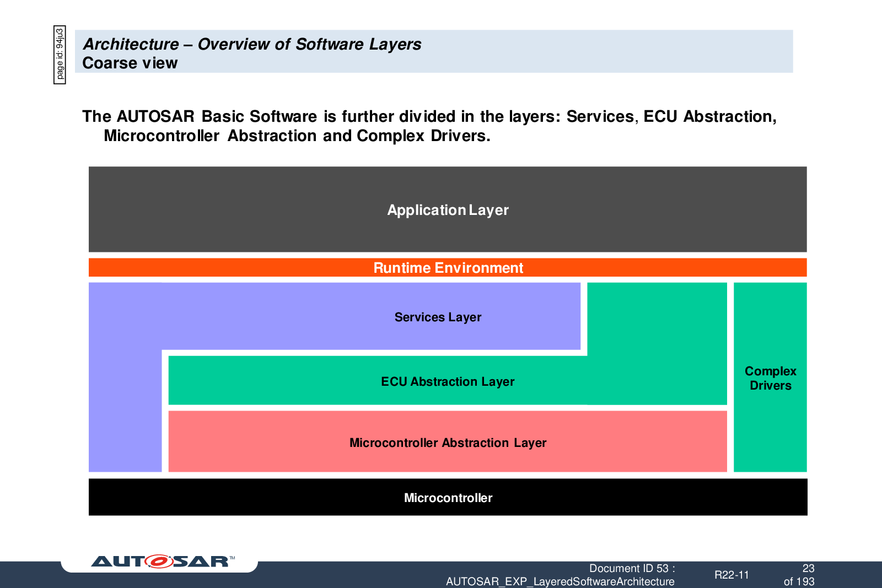This screenshot has width=882, height=588.
Task: Select the Microcontroller Abstraction Layer block
Action: [x=448, y=442]
